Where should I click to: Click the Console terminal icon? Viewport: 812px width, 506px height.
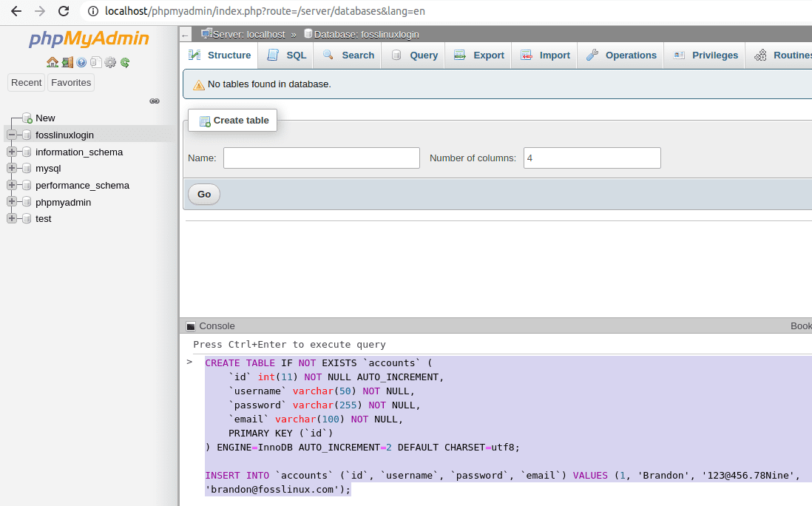point(191,326)
